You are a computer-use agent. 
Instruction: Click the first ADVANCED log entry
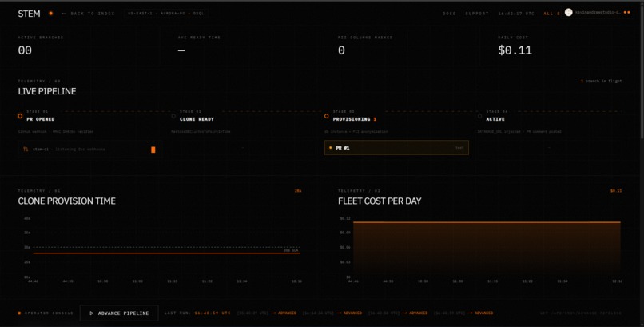pos(287,313)
